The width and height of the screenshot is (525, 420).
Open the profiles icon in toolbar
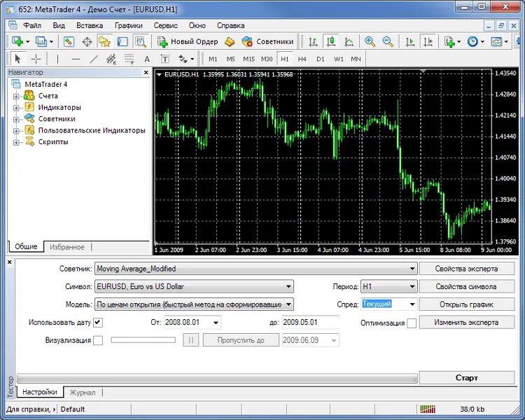pos(41,41)
